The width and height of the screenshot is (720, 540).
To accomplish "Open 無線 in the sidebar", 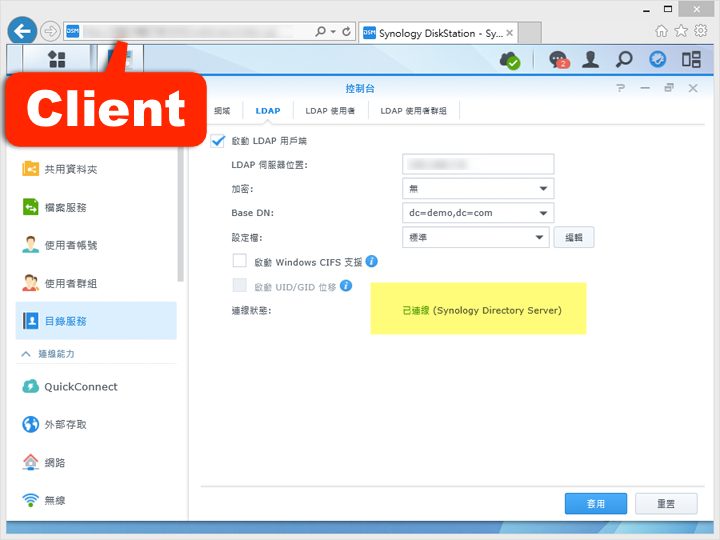I will click(96, 500).
